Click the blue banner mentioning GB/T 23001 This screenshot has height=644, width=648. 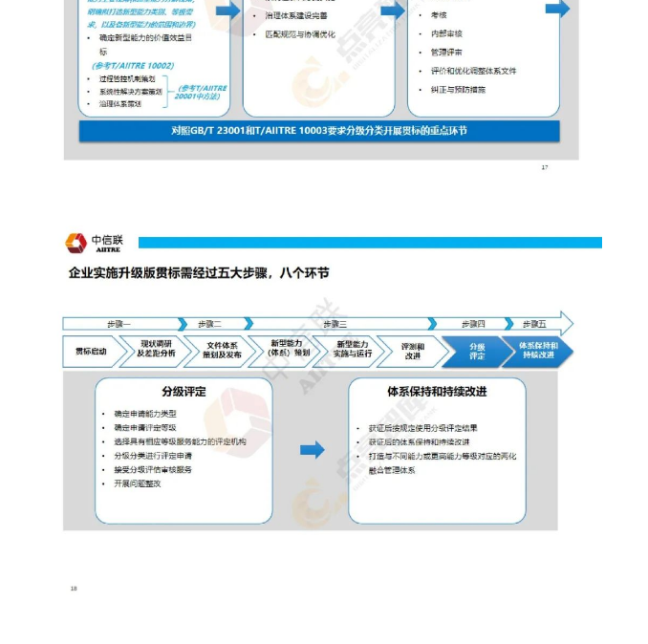319,131
